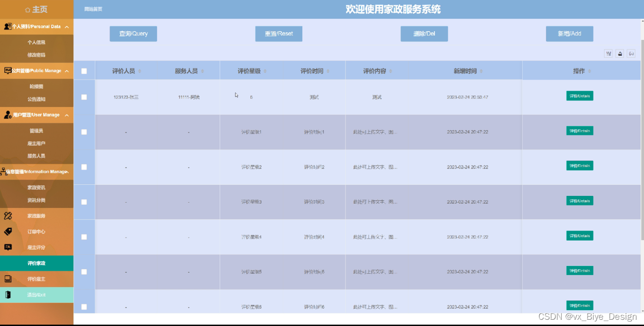The image size is (644, 326).
Task: Click the Information Manage hierarchy icon
Action: (x=4, y=171)
